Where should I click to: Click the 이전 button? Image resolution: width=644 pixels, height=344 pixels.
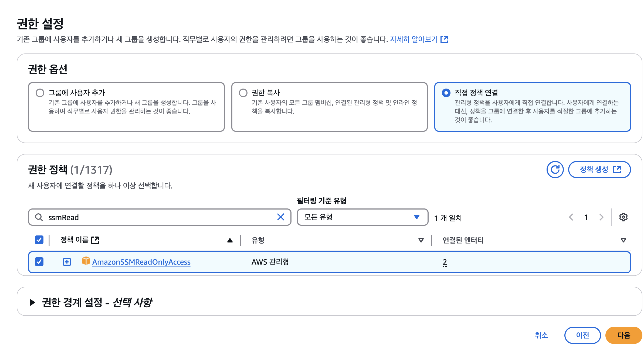point(582,335)
